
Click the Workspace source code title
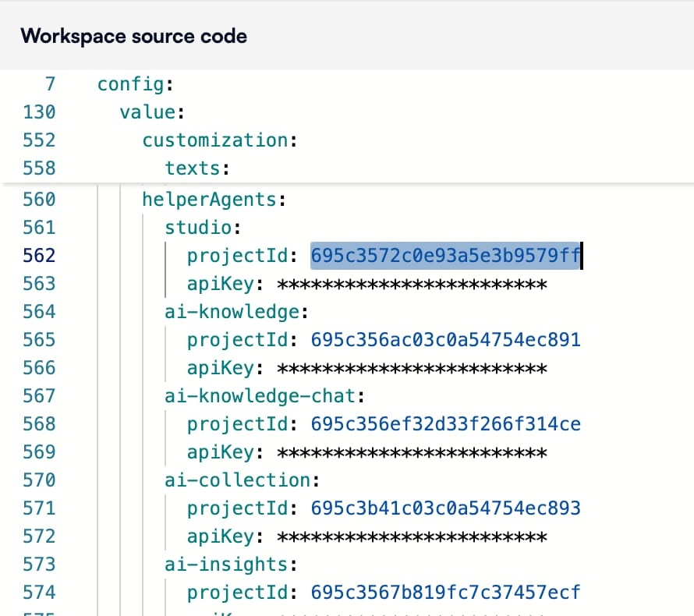coord(135,36)
